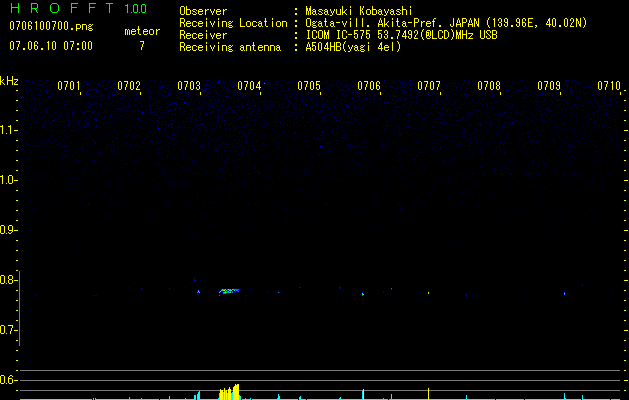Viewport: 629px width, 400px height.
Task: Click the kHz axis unit label
Action: [9, 81]
